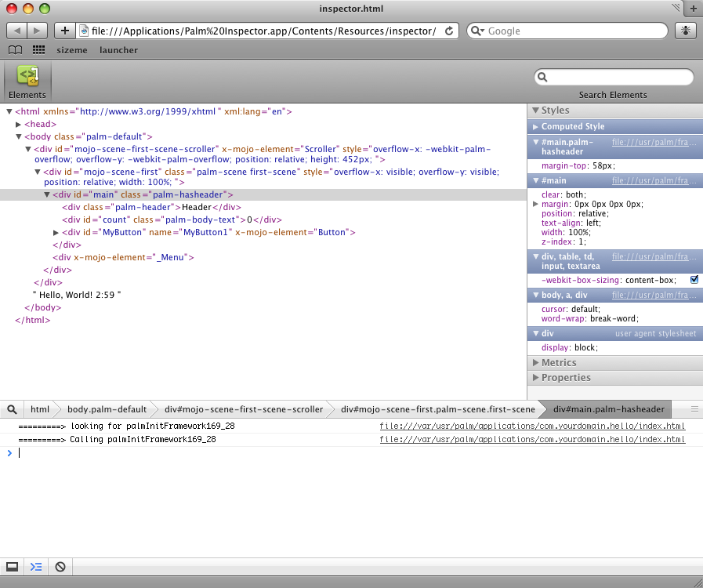Click the browser back arrow button
The image size is (703, 588).
(17, 31)
